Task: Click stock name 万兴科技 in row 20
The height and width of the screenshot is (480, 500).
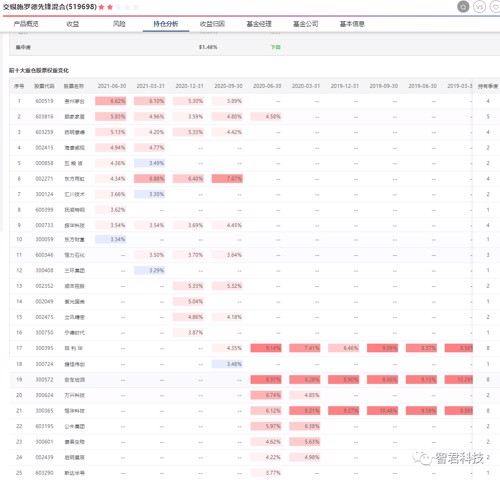Action: point(74,395)
